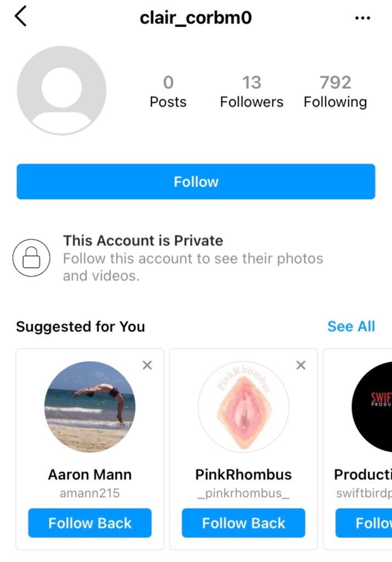Follow back Aaron Mann
This screenshot has width=392, height=562.
[89, 523]
